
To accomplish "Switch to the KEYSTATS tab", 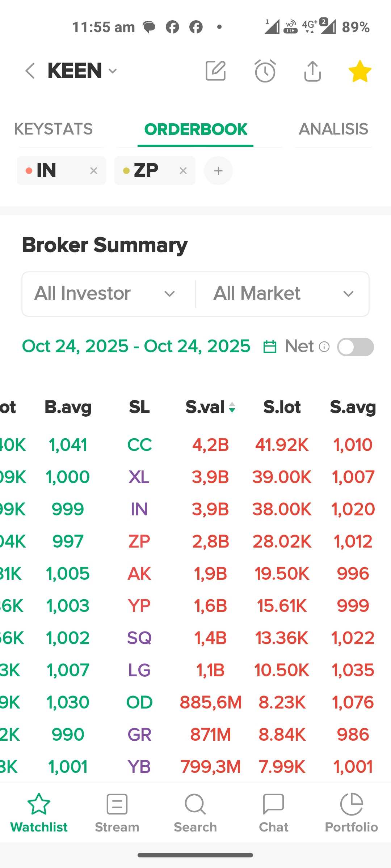I will point(53,129).
